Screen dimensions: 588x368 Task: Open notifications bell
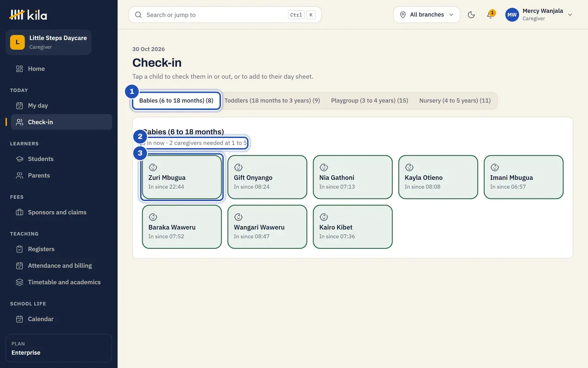[490, 15]
